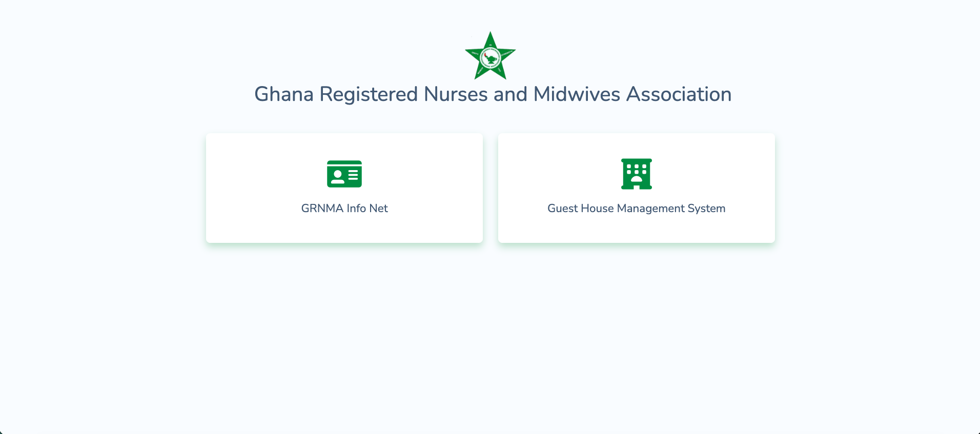Click "Guest House" in the right card label
This screenshot has width=980, height=434.
[x=580, y=209]
